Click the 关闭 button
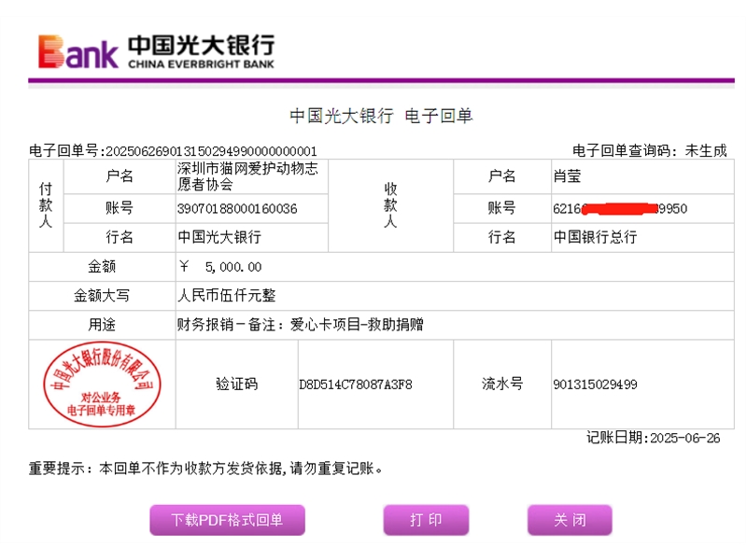The width and height of the screenshot is (747, 560). (x=570, y=520)
